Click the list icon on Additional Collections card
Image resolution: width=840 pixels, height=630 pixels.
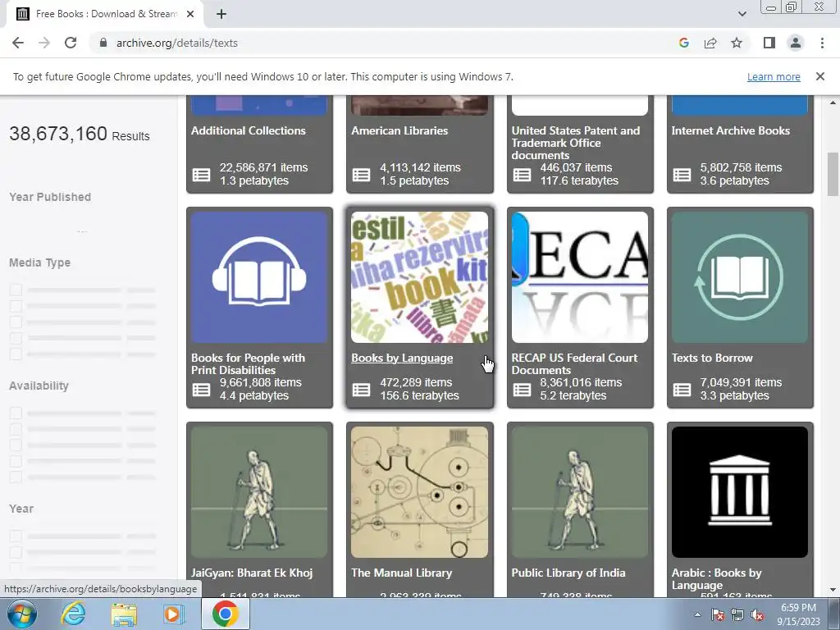pyautogui.click(x=202, y=175)
